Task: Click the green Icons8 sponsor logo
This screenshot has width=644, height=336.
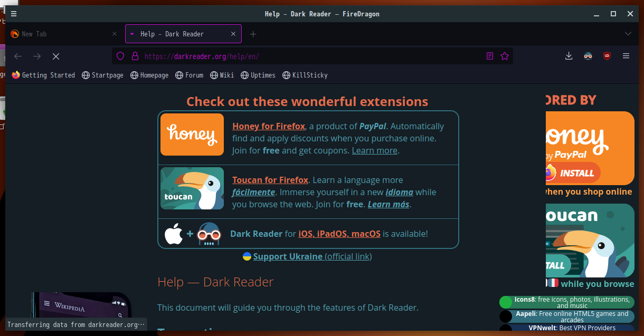Action: click(506, 302)
